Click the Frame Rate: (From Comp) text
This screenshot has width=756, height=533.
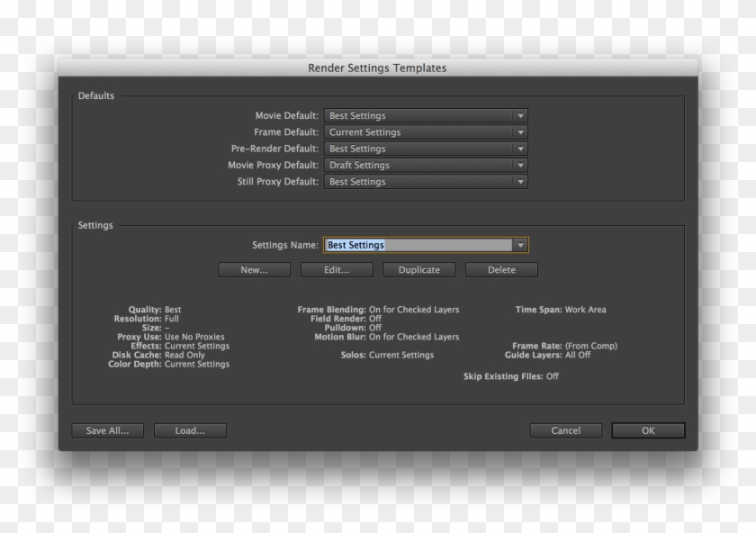(564, 346)
